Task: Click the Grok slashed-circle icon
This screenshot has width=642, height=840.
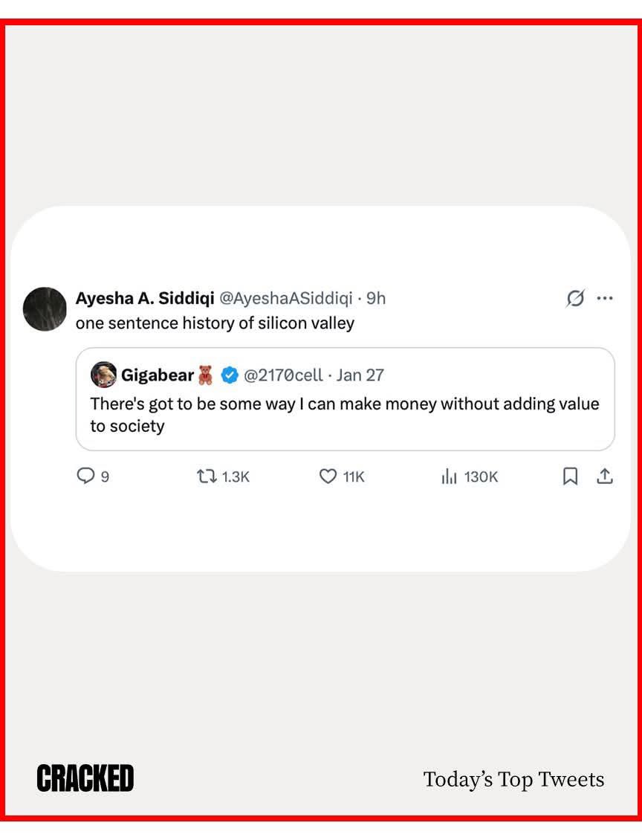Action: tap(575, 299)
